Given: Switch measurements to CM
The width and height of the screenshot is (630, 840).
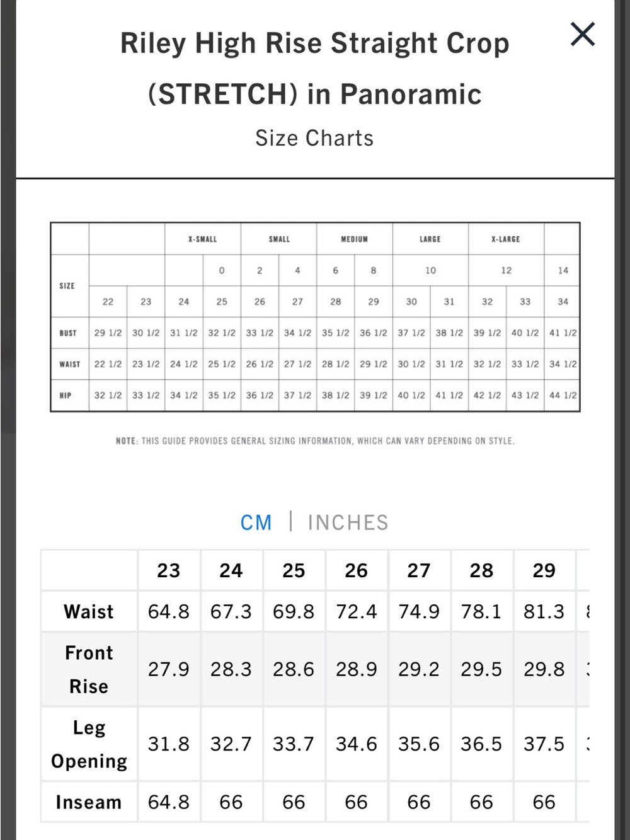Looking at the screenshot, I should [256, 522].
